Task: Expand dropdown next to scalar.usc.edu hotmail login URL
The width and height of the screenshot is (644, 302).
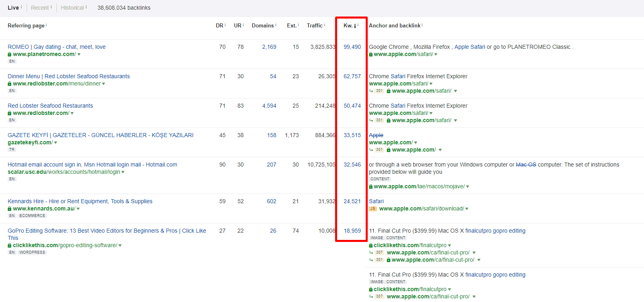Action: tap(123, 172)
